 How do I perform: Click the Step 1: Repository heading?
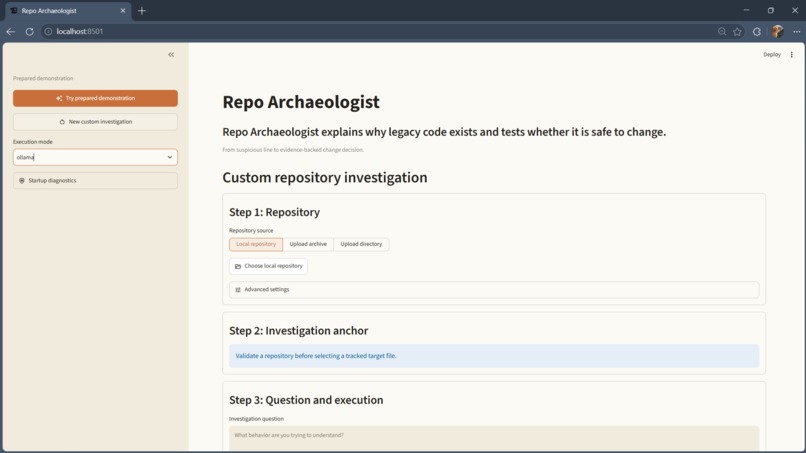pyautogui.click(x=274, y=212)
